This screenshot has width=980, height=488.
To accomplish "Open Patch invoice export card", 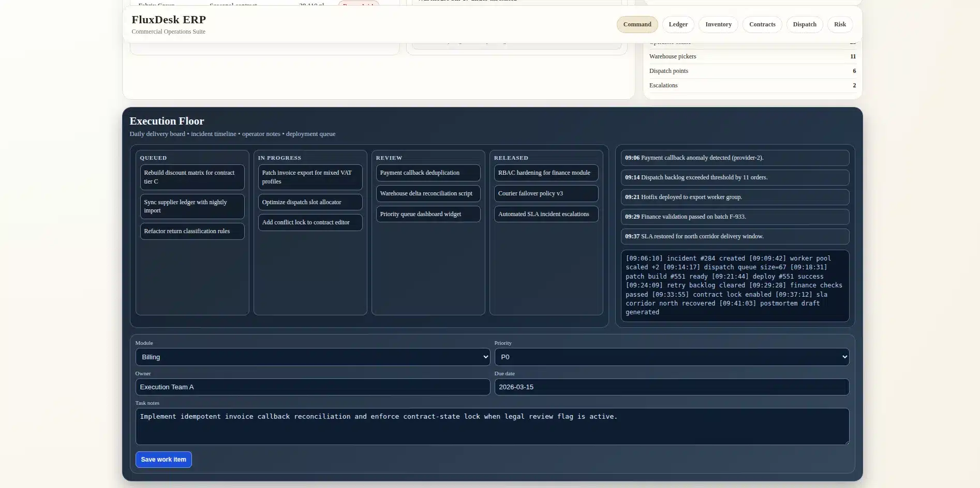I will point(310,177).
